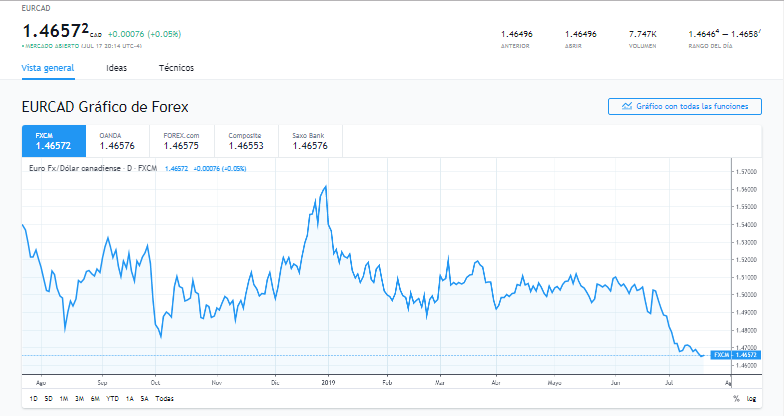Click the VOLUMEN value 7.747K
Screen dimensions: 784x416
[x=642, y=34]
